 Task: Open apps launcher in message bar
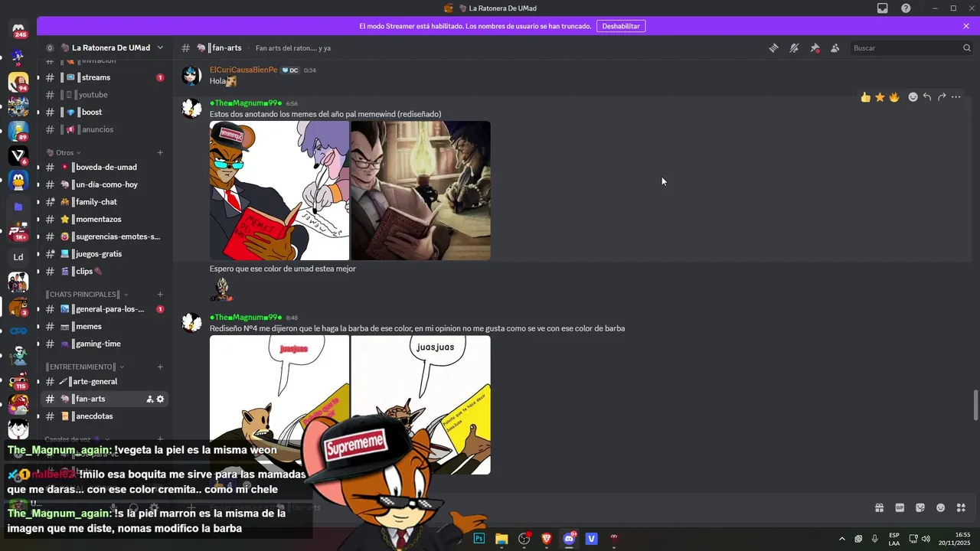(x=962, y=507)
